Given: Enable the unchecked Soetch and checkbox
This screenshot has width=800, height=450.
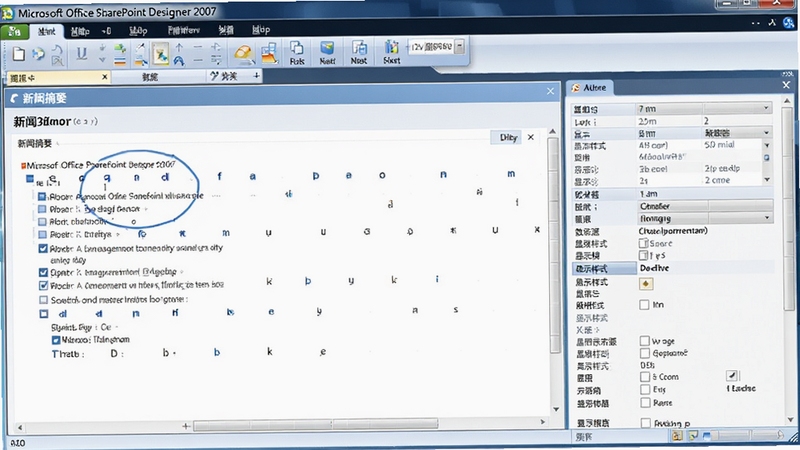Looking at the screenshot, I should 43,299.
